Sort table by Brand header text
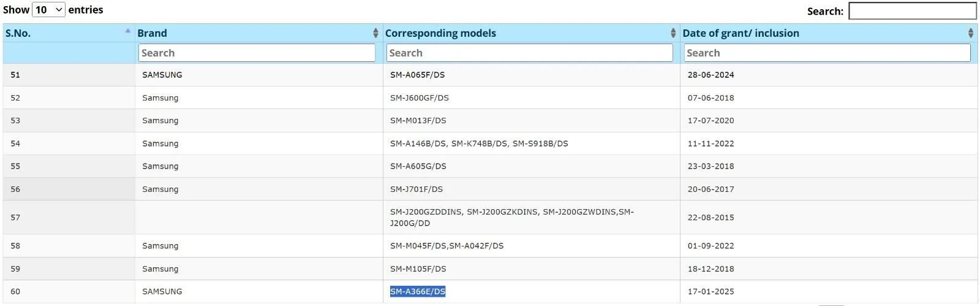Viewport: 980px width, 306px height. click(x=152, y=33)
